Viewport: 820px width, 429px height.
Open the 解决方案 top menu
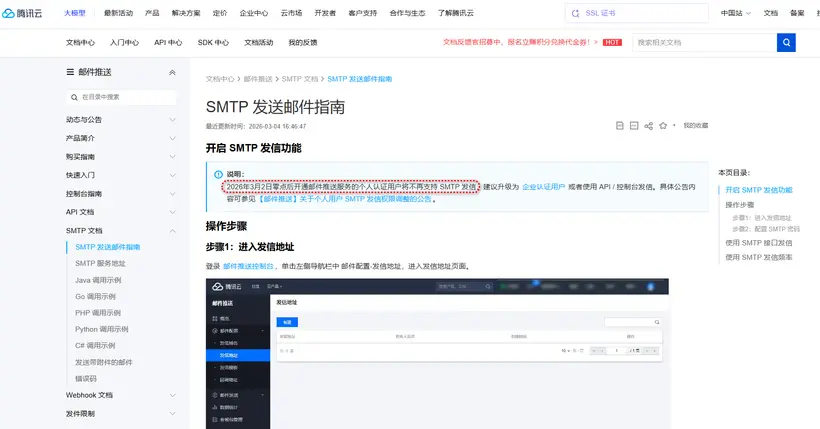[x=186, y=13]
